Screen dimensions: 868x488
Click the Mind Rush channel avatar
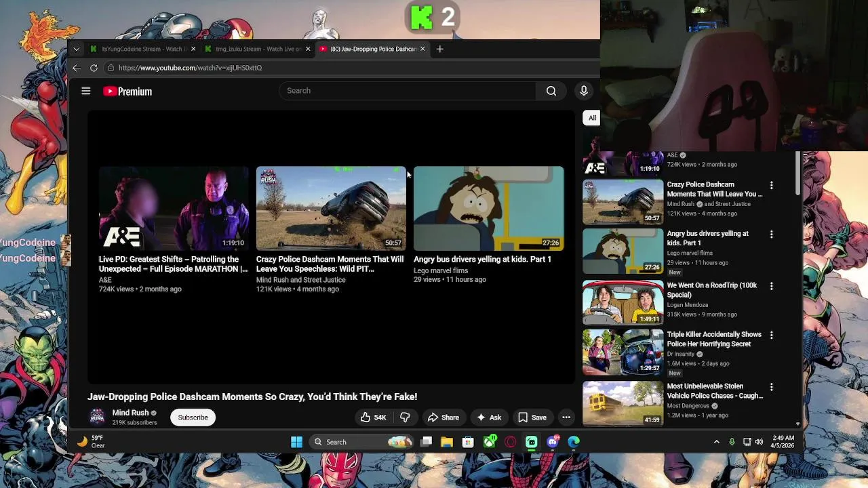(98, 417)
